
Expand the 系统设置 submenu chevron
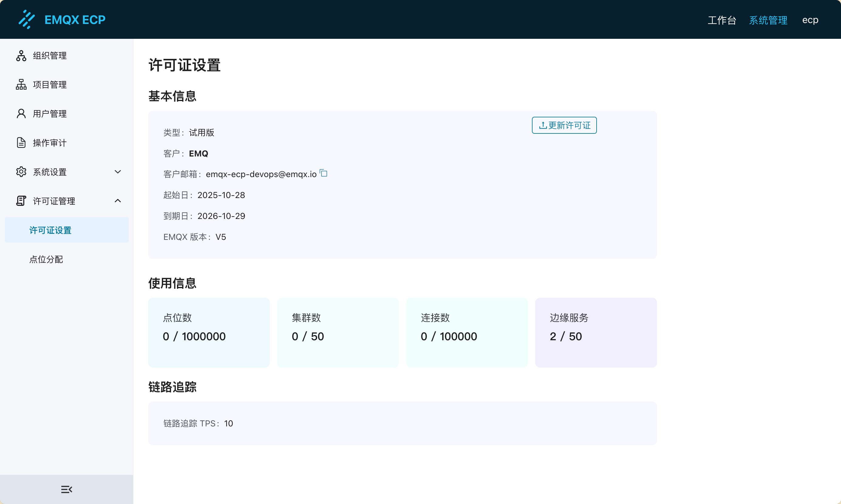coord(117,172)
